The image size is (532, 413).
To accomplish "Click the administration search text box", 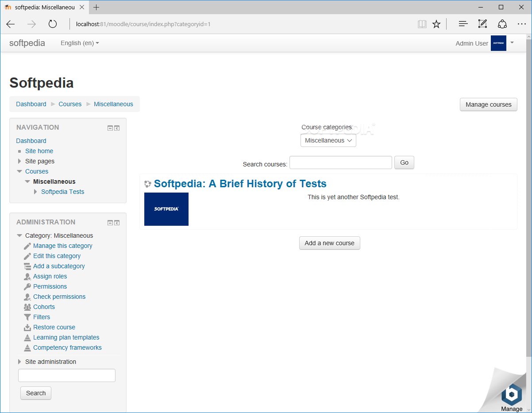I will [x=67, y=375].
